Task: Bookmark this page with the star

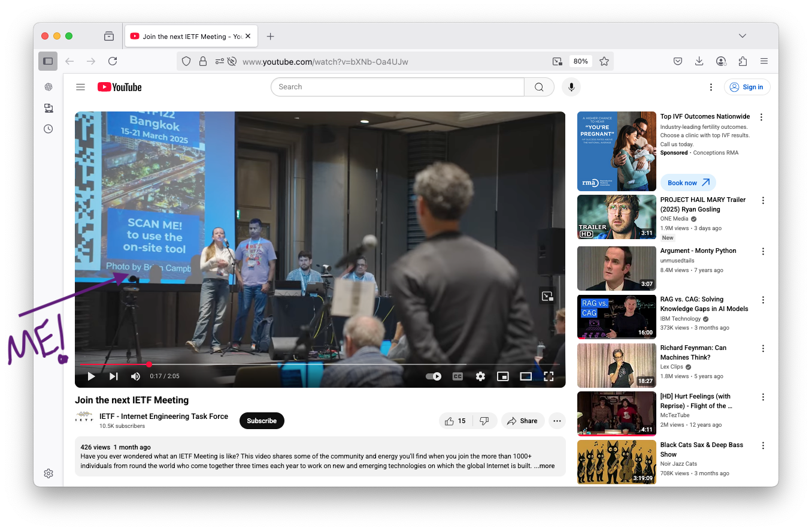Action: 604,61
